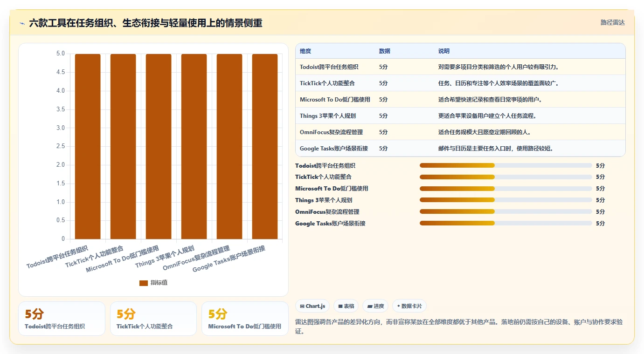Click the Google Tasks description 邮件与日历
Screen dimensions: 644x354
coord(496,149)
